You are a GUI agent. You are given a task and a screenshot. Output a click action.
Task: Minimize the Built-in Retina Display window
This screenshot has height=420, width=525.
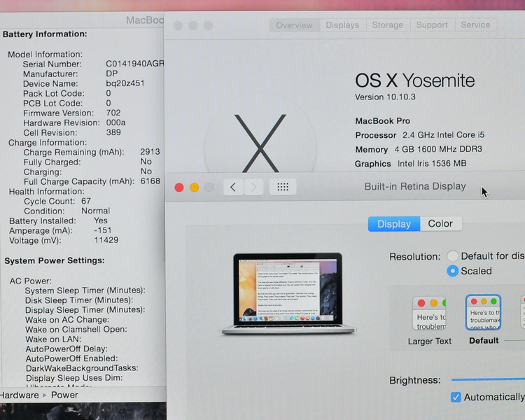click(x=194, y=188)
